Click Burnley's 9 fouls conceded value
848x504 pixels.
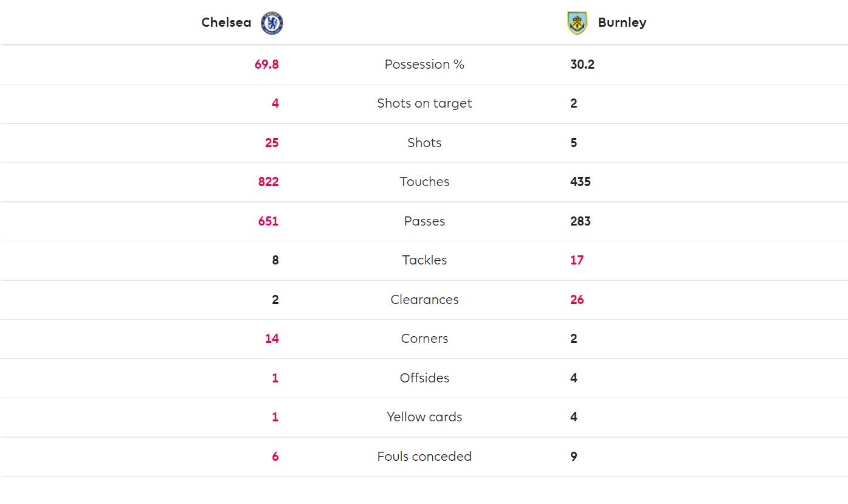click(x=574, y=457)
